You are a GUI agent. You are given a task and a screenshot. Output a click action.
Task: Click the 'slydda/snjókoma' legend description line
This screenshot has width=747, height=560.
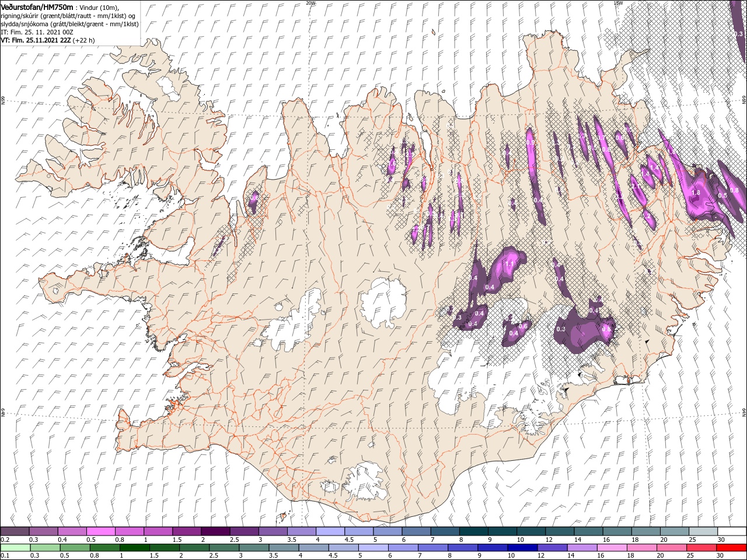(69, 24)
